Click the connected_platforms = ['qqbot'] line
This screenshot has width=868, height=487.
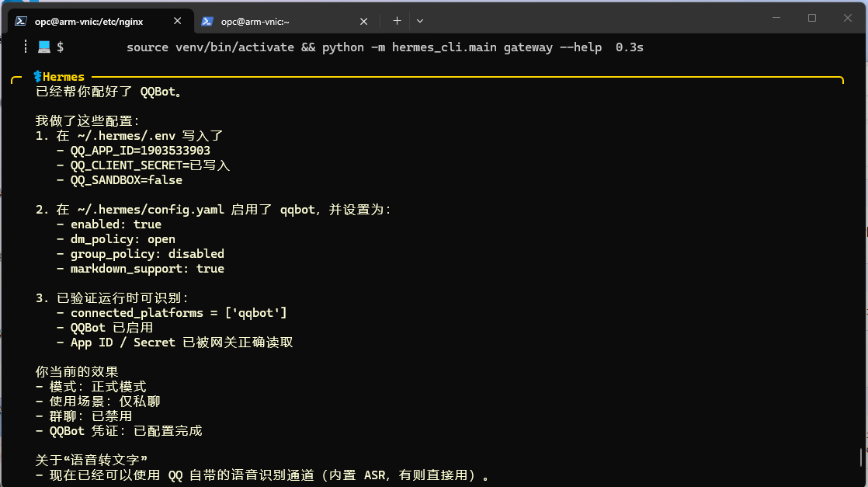(180, 312)
